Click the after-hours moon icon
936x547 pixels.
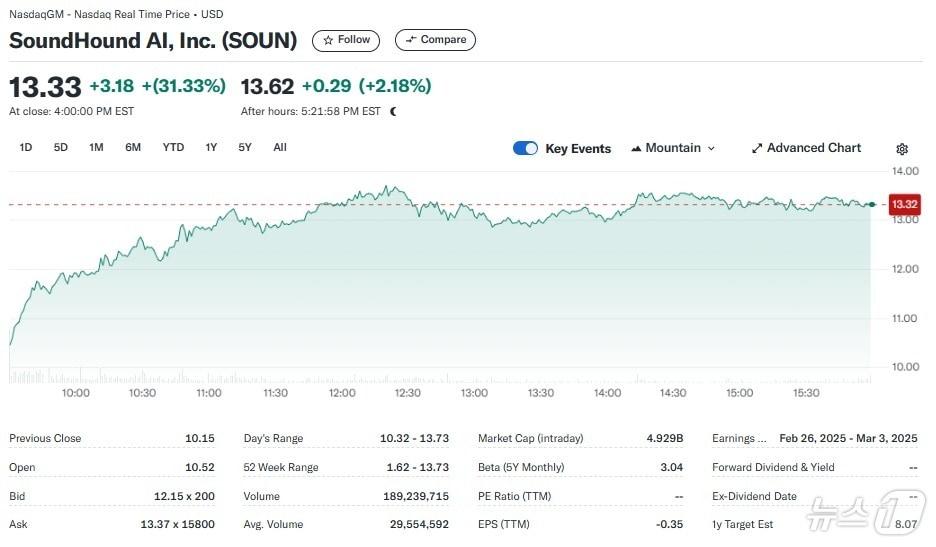pyautogui.click(x=393, y=112)
